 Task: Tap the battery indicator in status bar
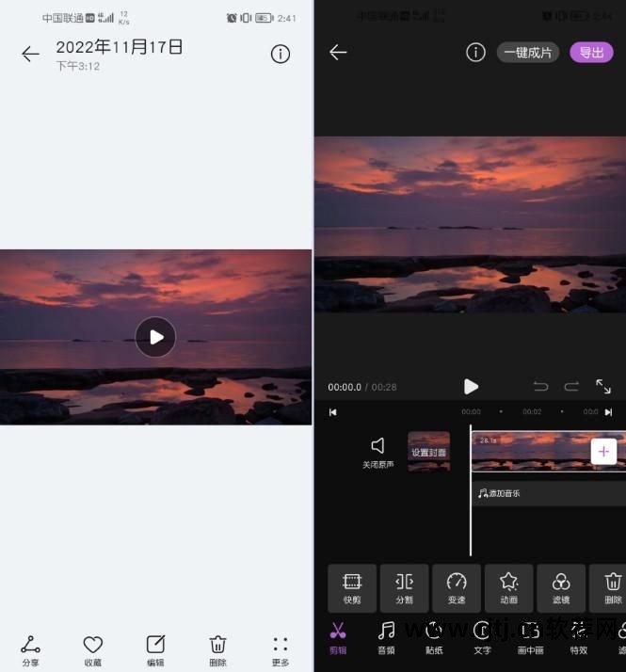pyautogui.click(x=265, y=18)
